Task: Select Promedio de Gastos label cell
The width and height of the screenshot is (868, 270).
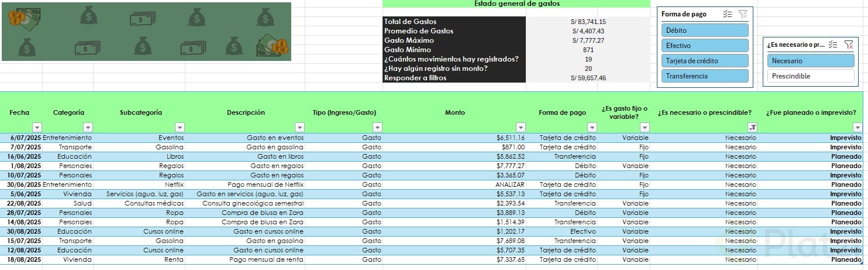Action: pos(454,31)
